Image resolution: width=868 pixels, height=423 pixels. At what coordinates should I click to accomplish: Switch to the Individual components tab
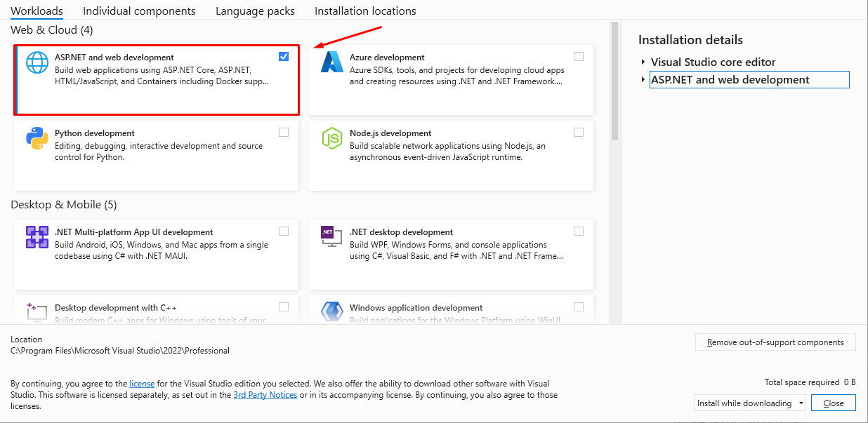(139, 11)
